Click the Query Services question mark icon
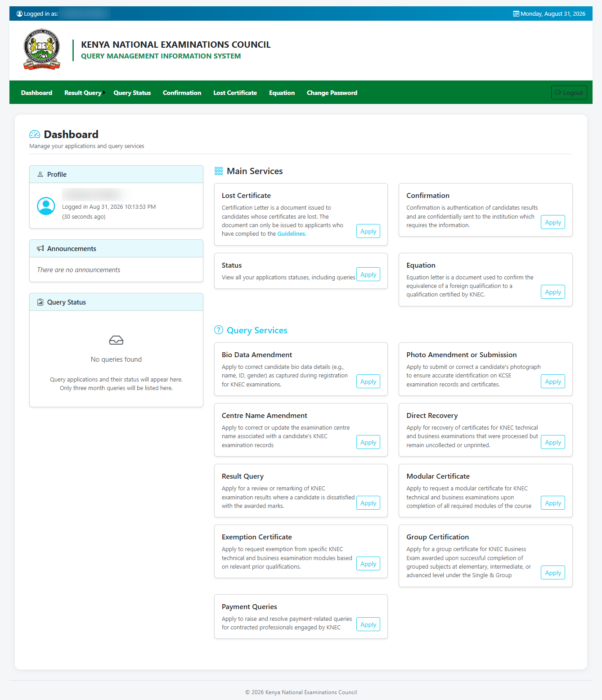 coord(219,330)
